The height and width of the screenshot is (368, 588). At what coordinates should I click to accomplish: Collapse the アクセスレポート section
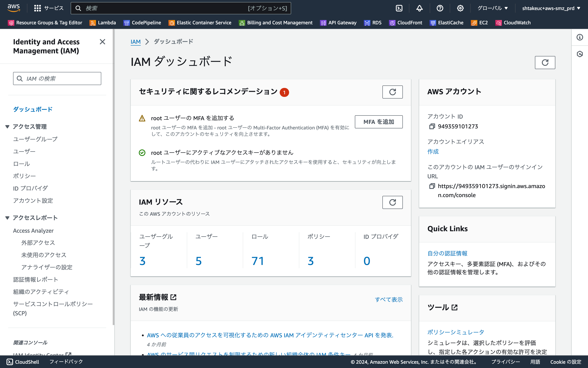coord(7,218)
